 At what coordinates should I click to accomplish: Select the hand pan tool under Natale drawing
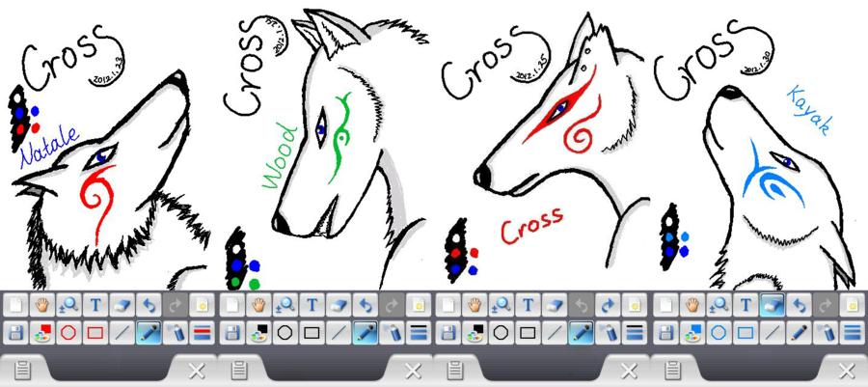[x=42, y=305]
